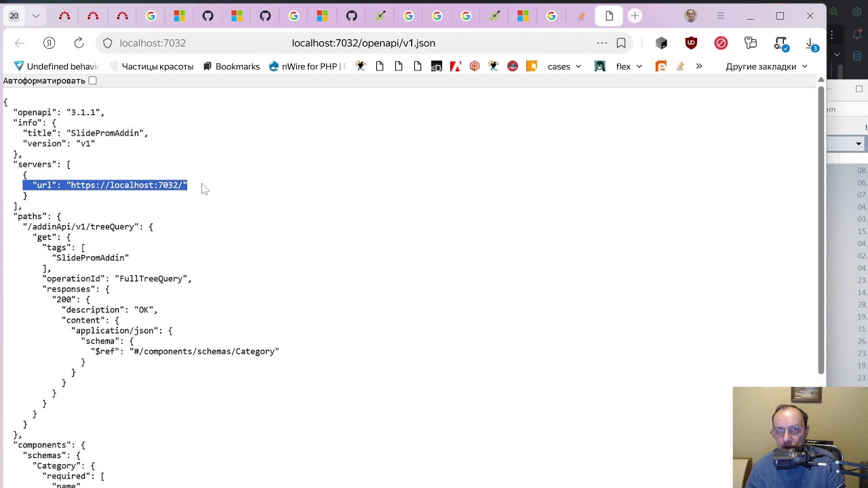Open the orange 'e' bookmark icon
868x488 pixels.
660,66
